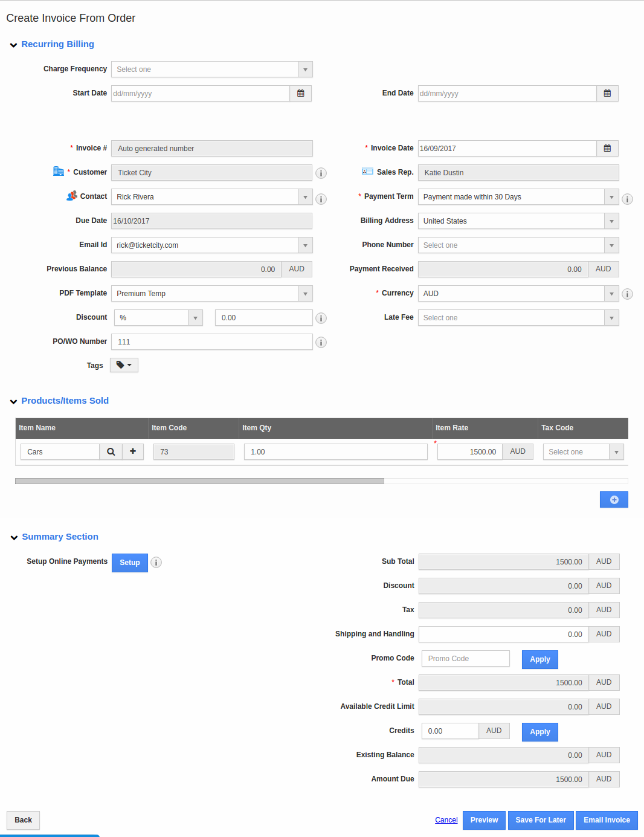Click the Preview button
The width and height of the screenshot is (644, 837).
coord(485,820)
